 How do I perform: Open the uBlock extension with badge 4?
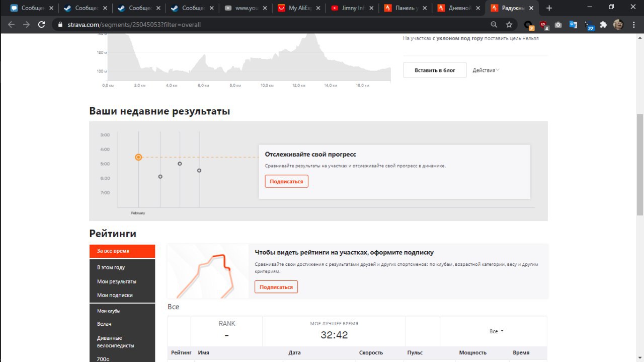[x=544, y=25]
